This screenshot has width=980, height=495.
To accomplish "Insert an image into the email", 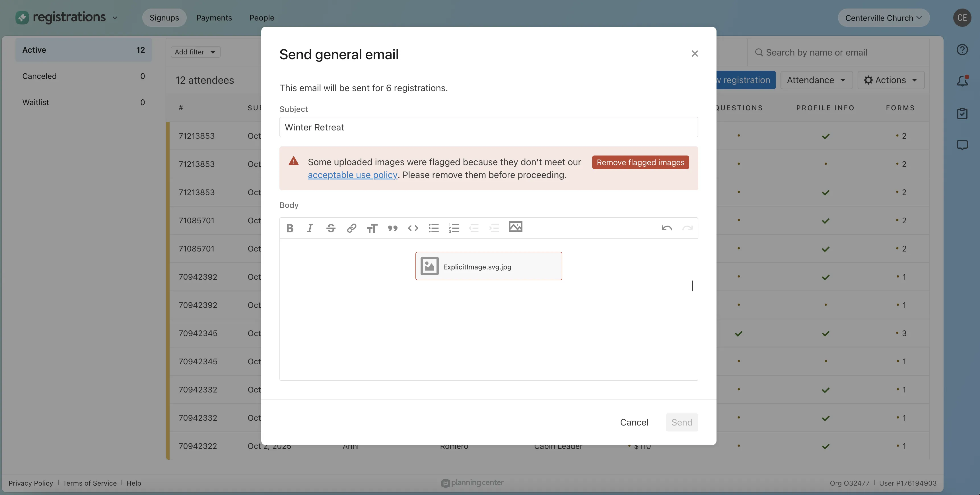I will (x=516, y=226).
